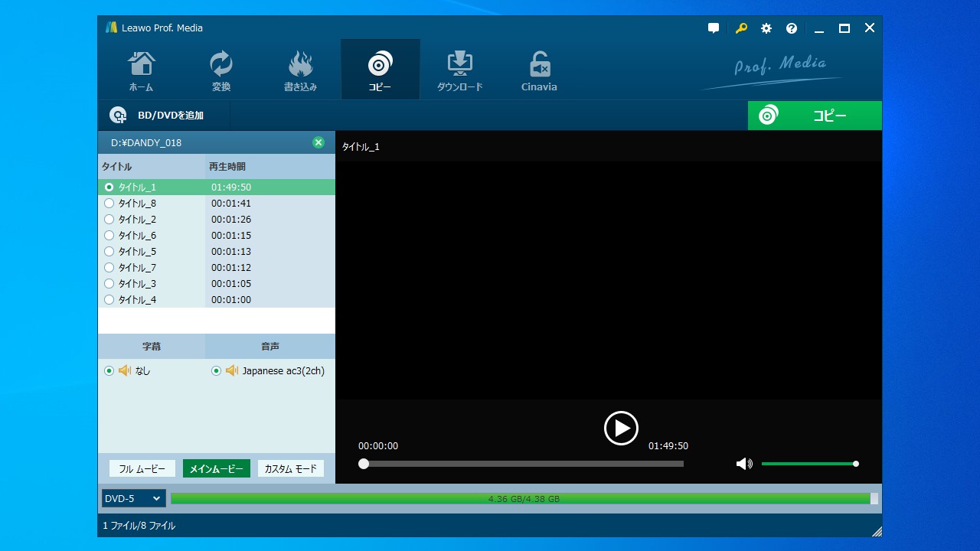The image size is (980, 551).
Task: Select radio button for タイトル_3
Action: (x=109, y=283)
